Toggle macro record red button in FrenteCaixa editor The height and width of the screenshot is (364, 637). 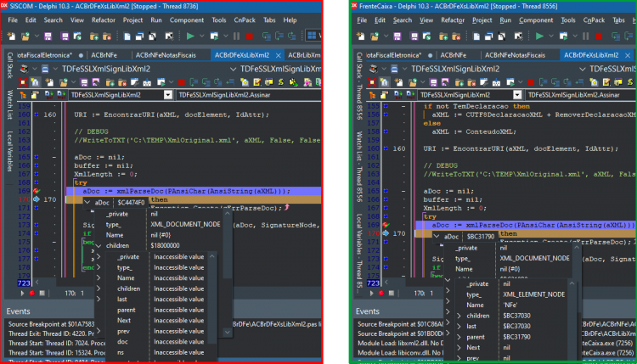(381, 293)
